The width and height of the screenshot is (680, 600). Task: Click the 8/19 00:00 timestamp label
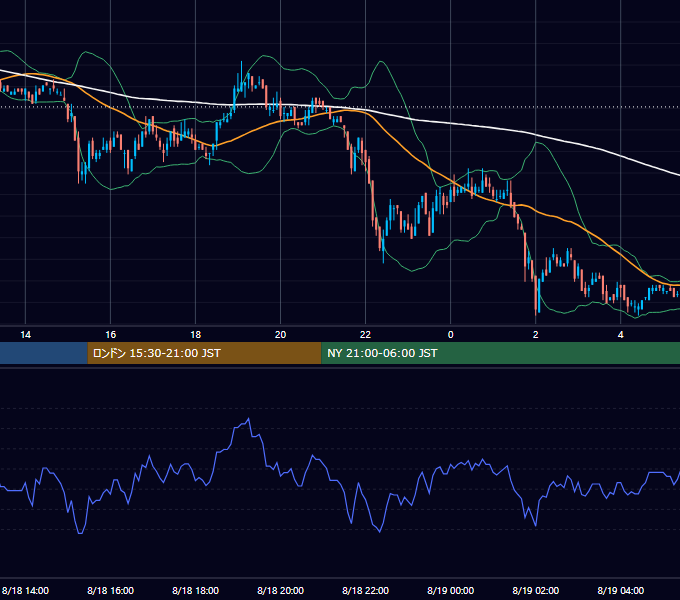tap(451, 590)
